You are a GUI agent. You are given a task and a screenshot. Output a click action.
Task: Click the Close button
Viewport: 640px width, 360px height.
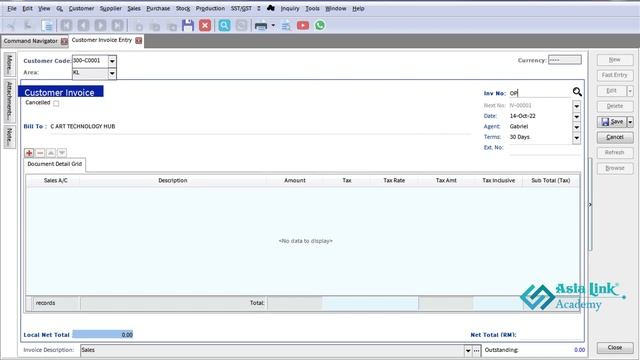(615, 348)
